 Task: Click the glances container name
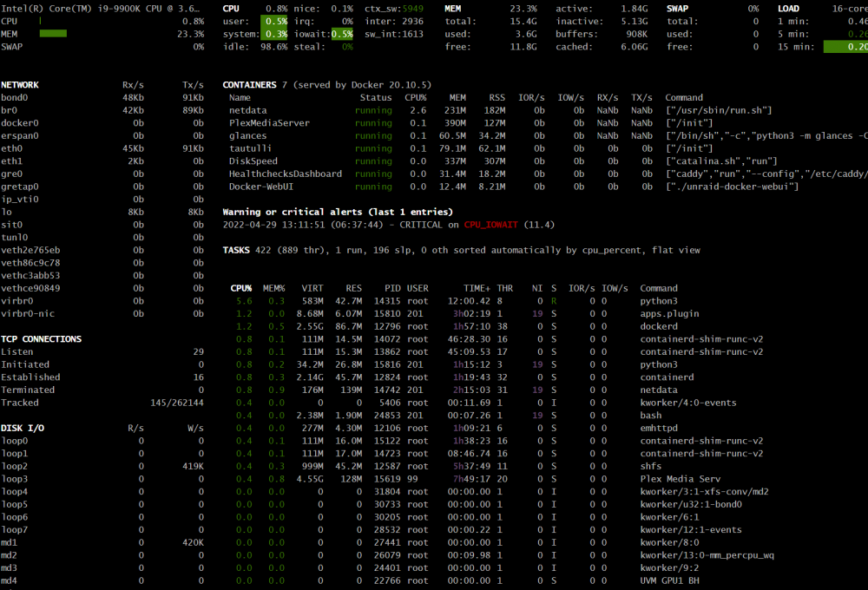(x=247, y=135)
